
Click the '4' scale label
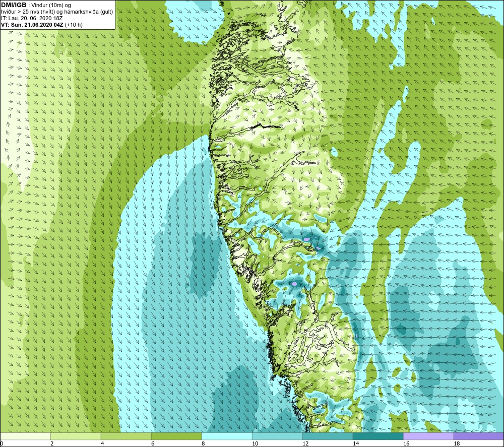click(102, 443)
